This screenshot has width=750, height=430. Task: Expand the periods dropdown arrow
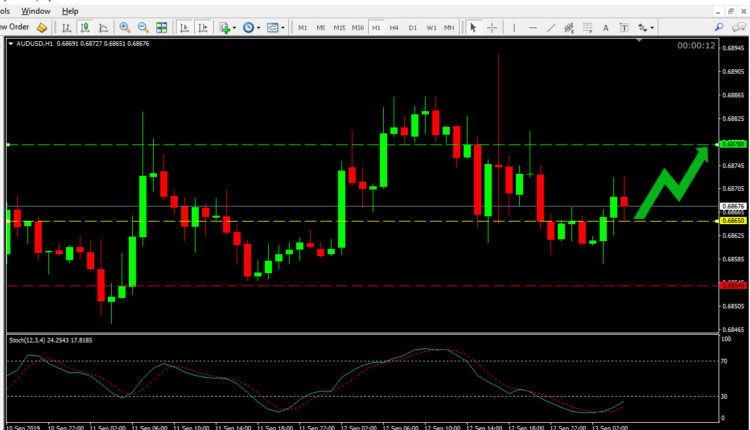[x=258, y=28]
